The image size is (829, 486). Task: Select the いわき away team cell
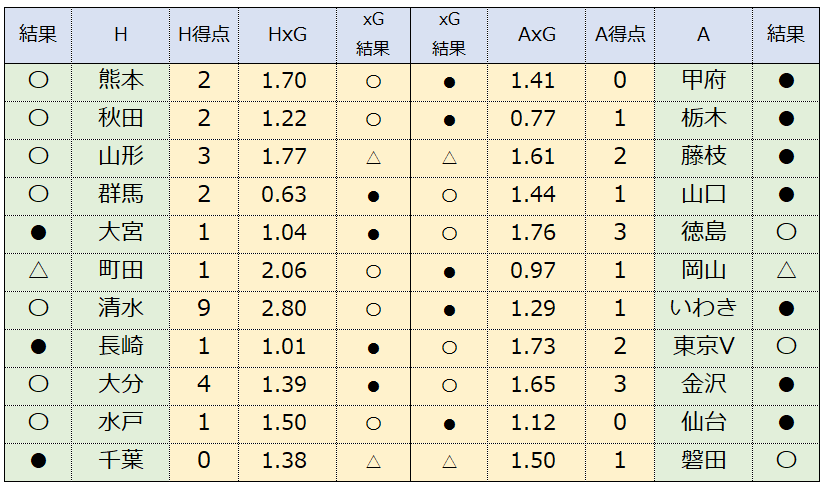[x=703, y=308]
